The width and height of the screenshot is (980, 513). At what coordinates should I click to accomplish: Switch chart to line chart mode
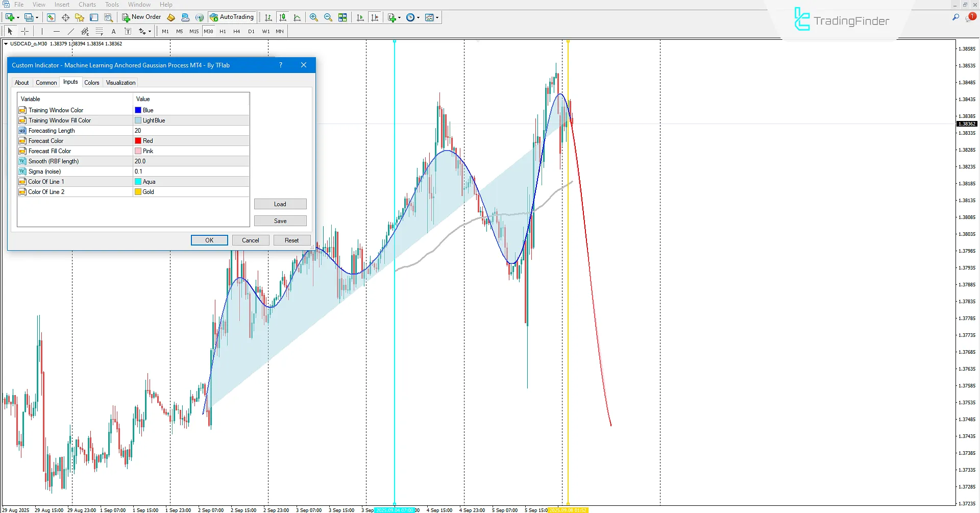click(298, 17)
